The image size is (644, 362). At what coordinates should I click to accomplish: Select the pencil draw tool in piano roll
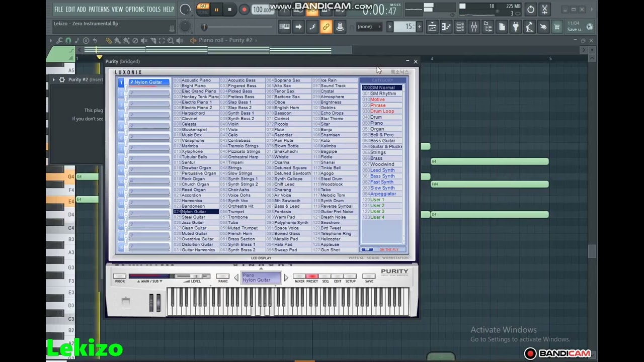(109, 40)
